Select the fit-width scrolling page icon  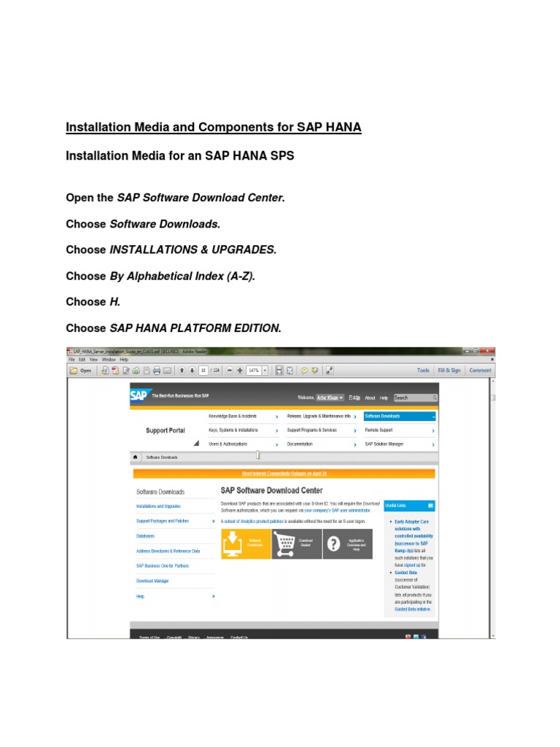279,370
